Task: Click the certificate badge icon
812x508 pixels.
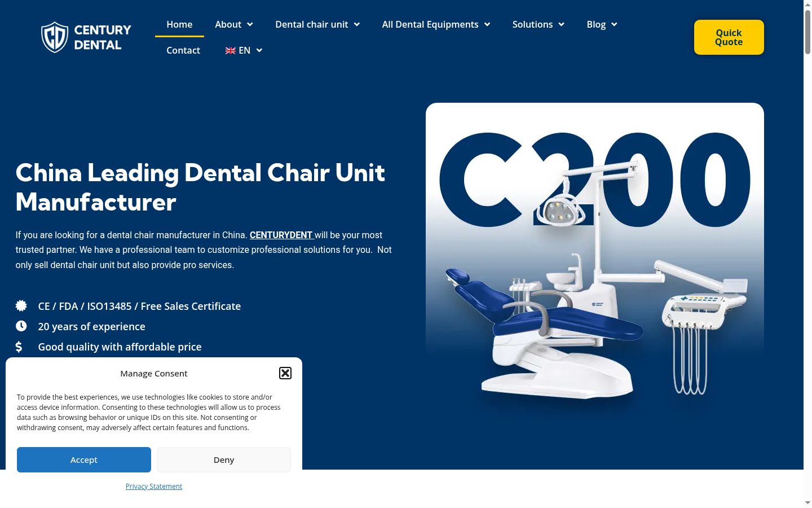Action: pos(21,306)
